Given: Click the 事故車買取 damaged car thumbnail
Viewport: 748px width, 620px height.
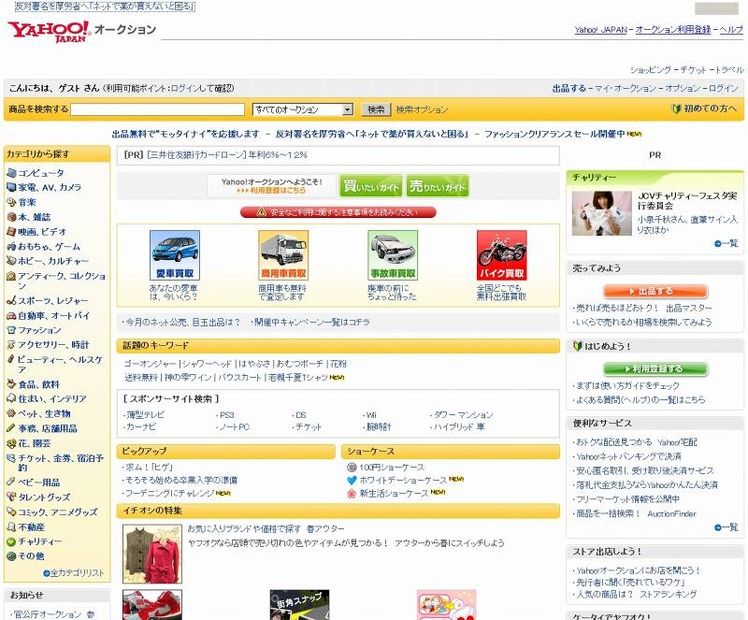Looking at the screenshot, I should (393, 255).
